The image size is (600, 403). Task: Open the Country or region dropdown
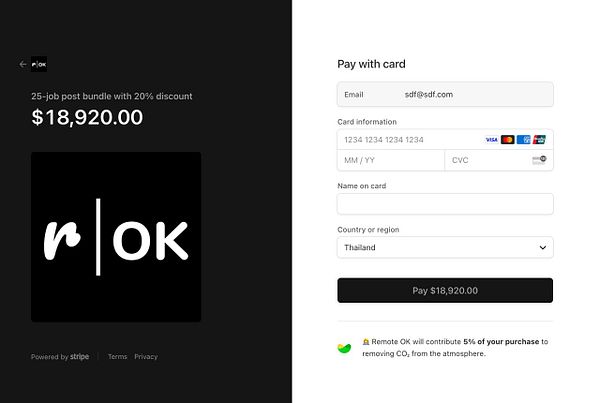(445, 247)
